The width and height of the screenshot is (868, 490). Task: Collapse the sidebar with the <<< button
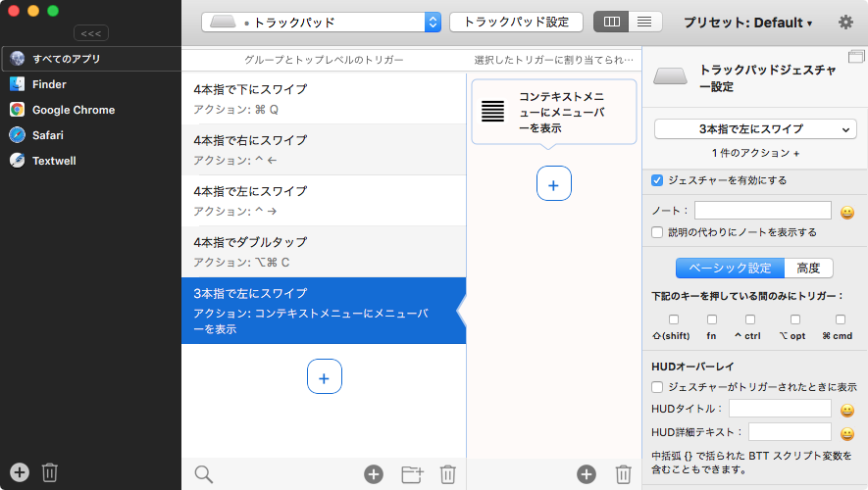point(91,33)
